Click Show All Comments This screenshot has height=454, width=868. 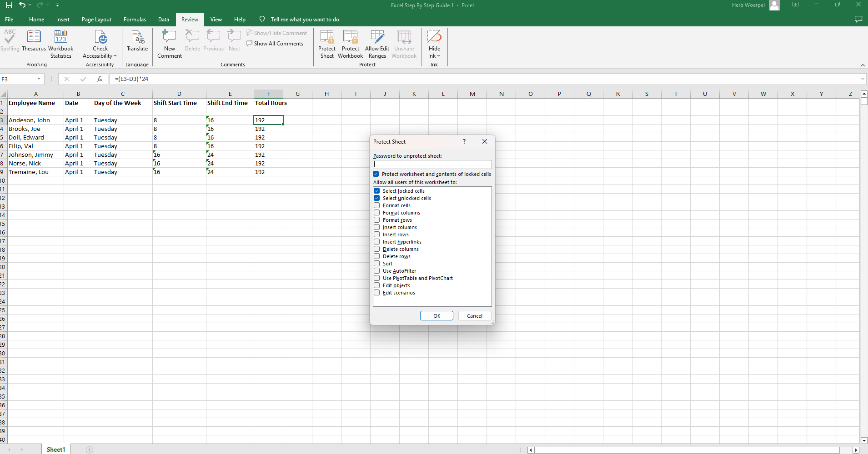(x=275, y=44)
